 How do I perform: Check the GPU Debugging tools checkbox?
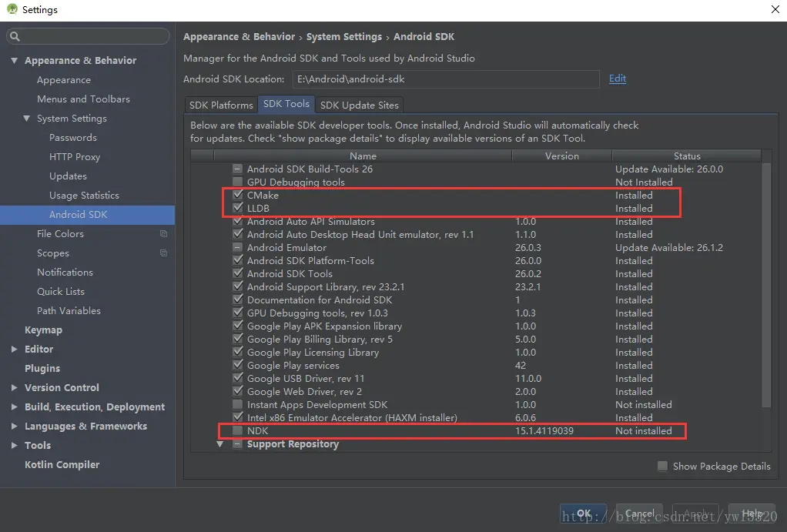coord(237,182)
